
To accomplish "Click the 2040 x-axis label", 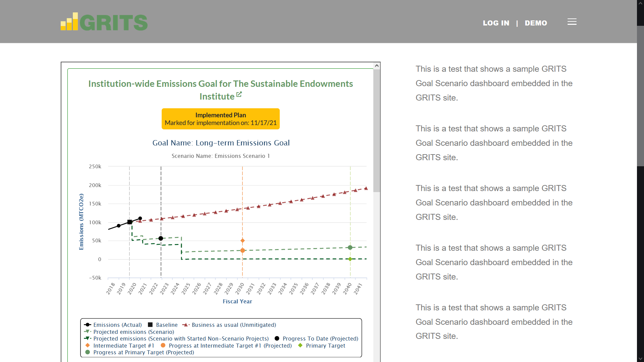I will pyautogui.click(x=347, y=288).
